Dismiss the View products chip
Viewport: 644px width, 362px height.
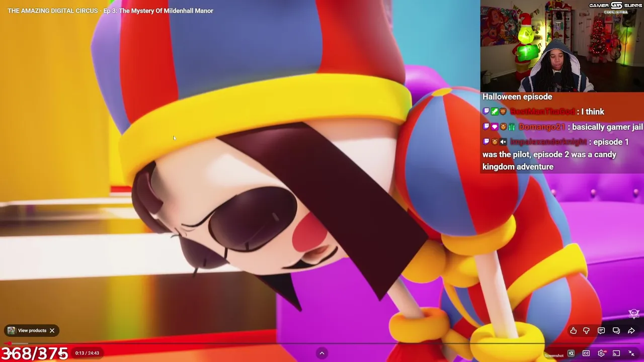52,330
